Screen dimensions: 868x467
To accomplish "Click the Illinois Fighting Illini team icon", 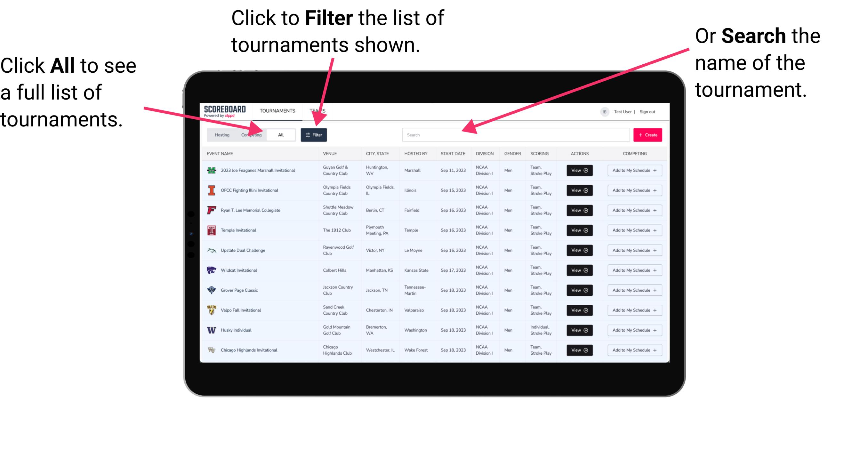I will (x=211, y=190).
